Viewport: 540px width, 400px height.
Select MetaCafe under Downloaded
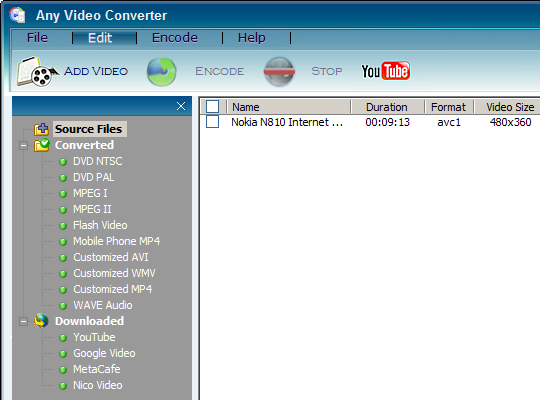click(97, 369)
